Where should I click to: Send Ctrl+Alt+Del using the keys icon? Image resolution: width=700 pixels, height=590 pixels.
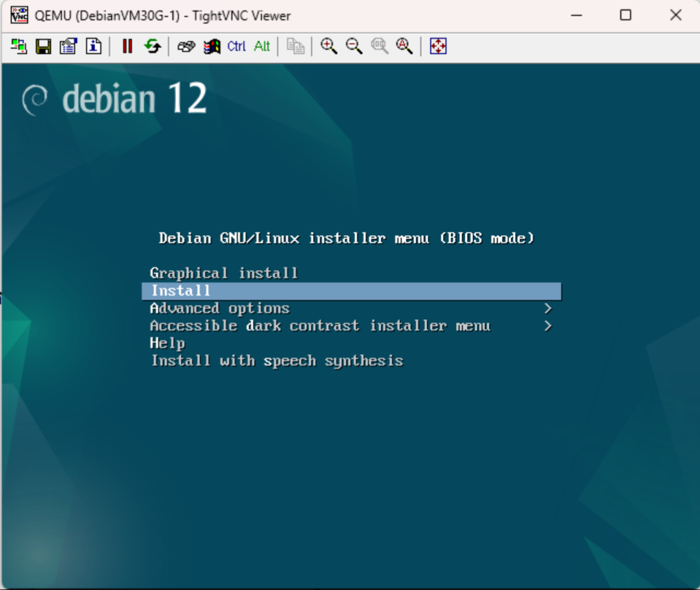point(186,46)
